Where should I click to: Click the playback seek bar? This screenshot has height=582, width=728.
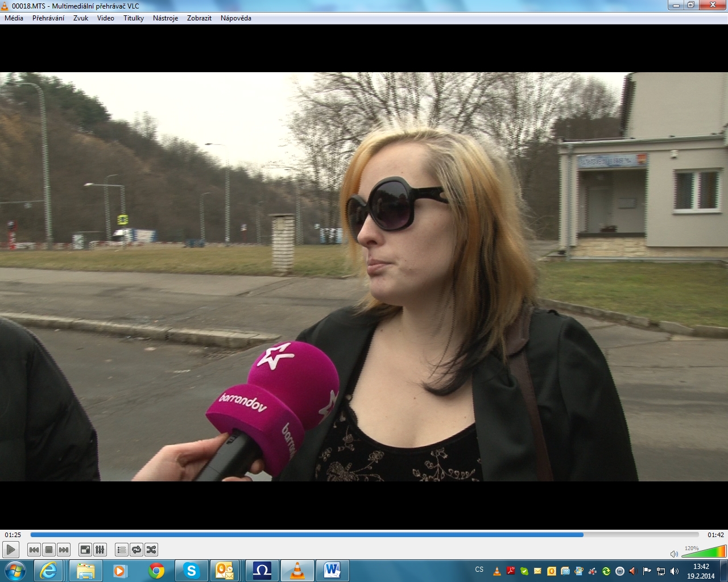pyautogui.click(x=364, y=535)
